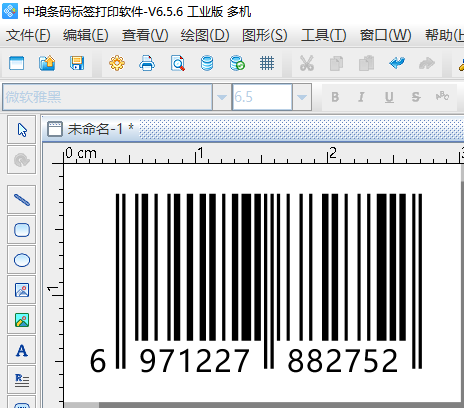This screenshot has height=408, width=464.
Task: Open the 文件(F) menu
Action: [x=28, y=35]
